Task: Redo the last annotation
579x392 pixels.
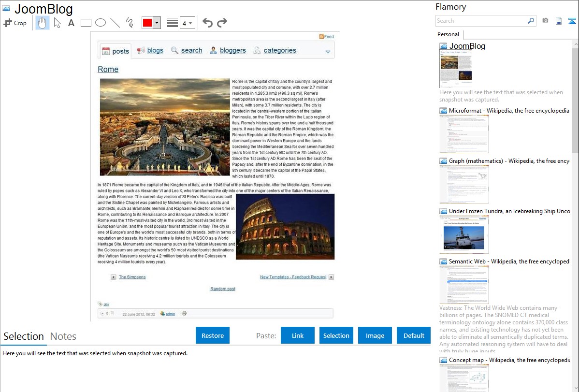Action: pos(222,23)
